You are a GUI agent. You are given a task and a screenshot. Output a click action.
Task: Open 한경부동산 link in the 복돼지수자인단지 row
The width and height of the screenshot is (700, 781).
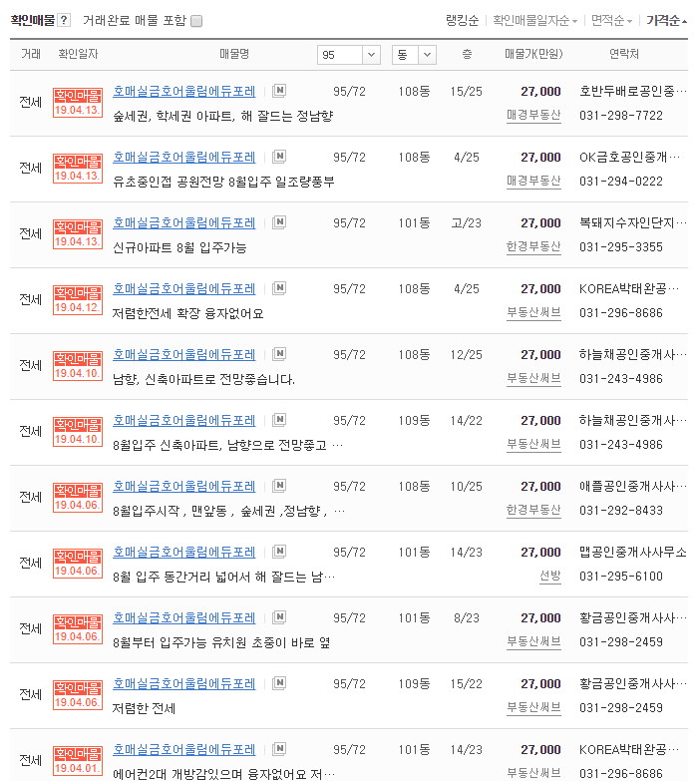coord(533,246)
